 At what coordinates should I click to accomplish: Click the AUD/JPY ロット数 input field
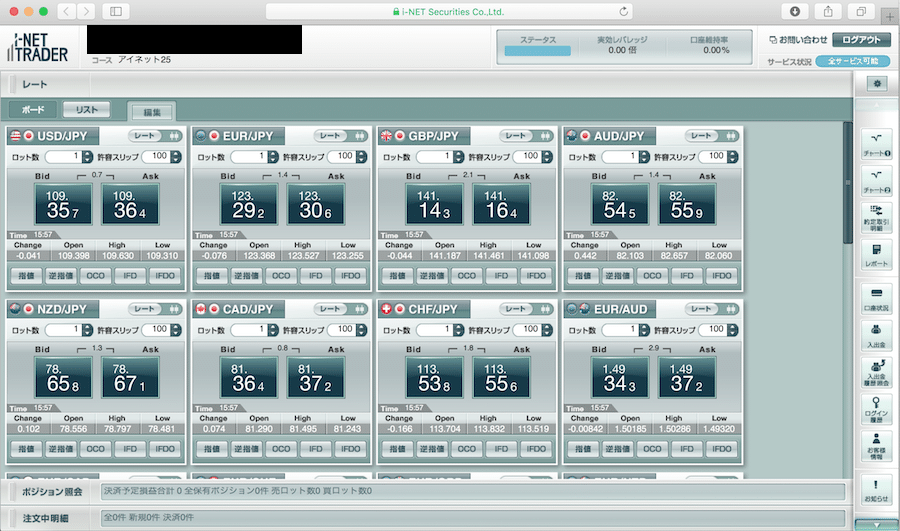(x=620, y=157)
